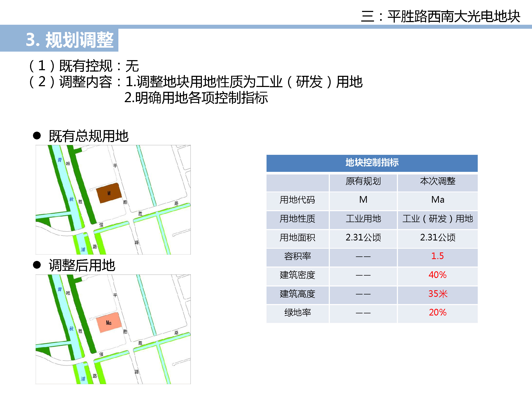Click the 既有控规:无 text line

84,66
